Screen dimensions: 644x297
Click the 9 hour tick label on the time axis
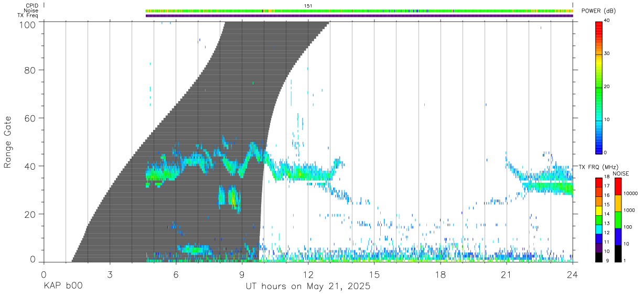[x=242, y=275]
